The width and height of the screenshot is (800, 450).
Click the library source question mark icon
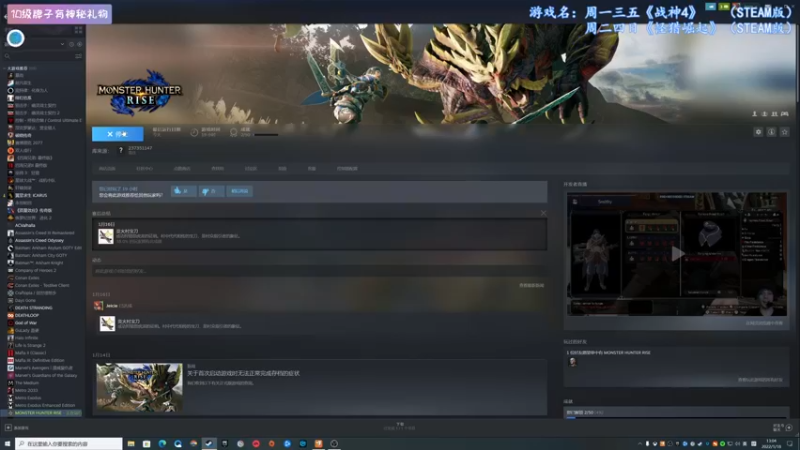click(x=120, y=150)
